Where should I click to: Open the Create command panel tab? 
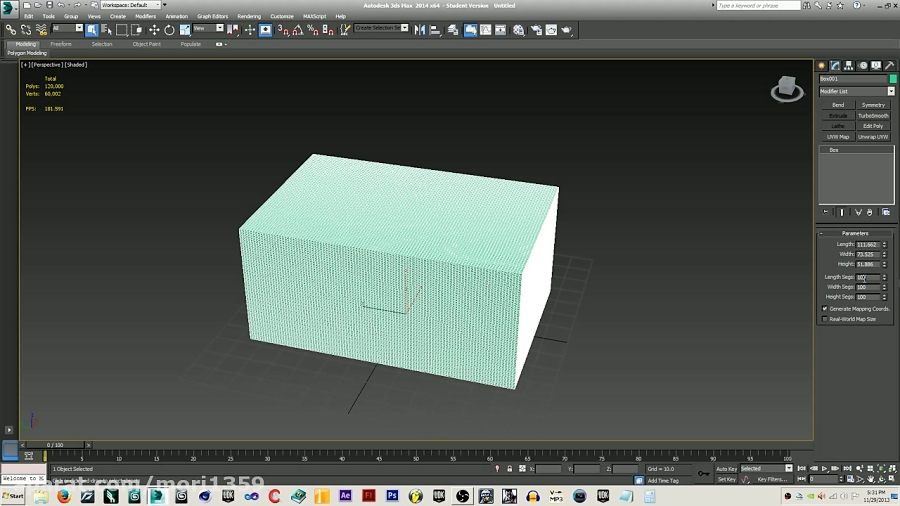821,65
